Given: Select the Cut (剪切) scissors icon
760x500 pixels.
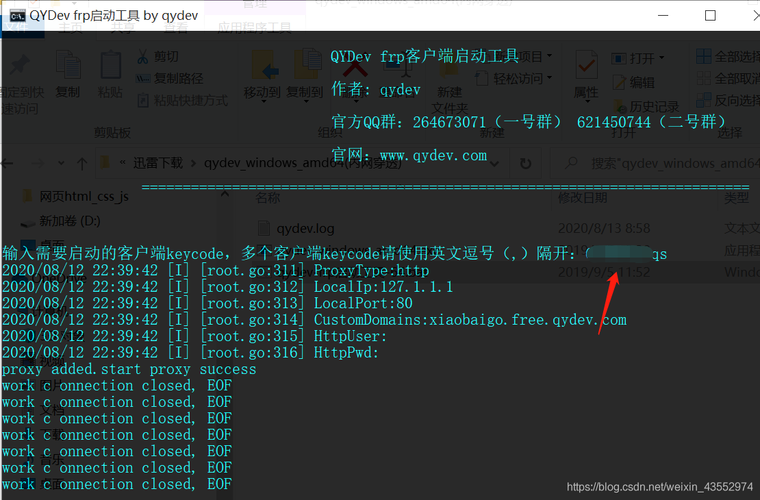Looking at the screenshot, I should [x=142, y=57].
